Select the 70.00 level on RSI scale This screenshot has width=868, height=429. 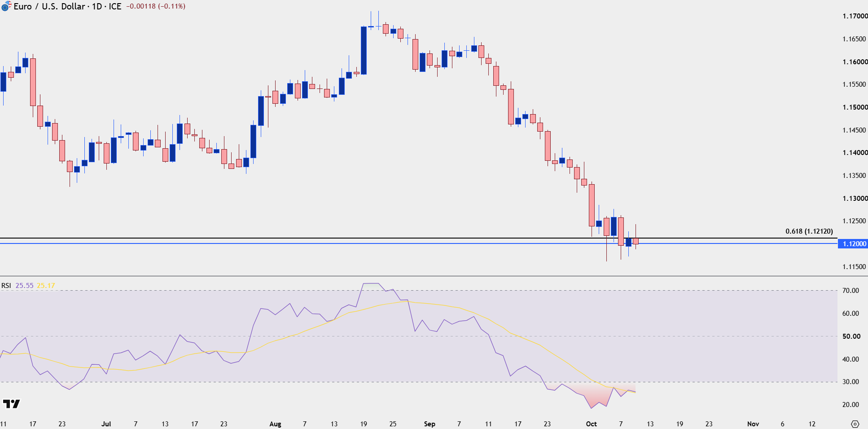coord(850,291)
